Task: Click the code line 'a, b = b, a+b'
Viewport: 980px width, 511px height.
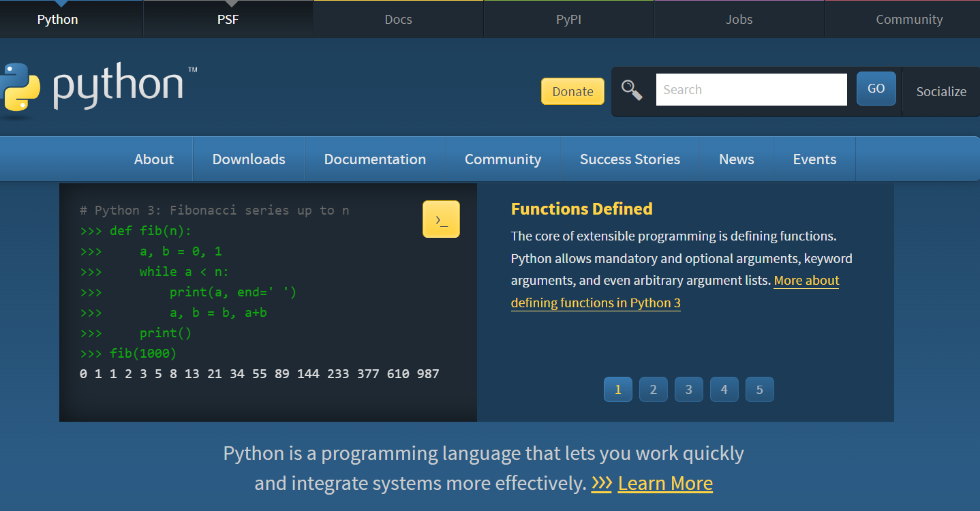Action: click(218, 313)
